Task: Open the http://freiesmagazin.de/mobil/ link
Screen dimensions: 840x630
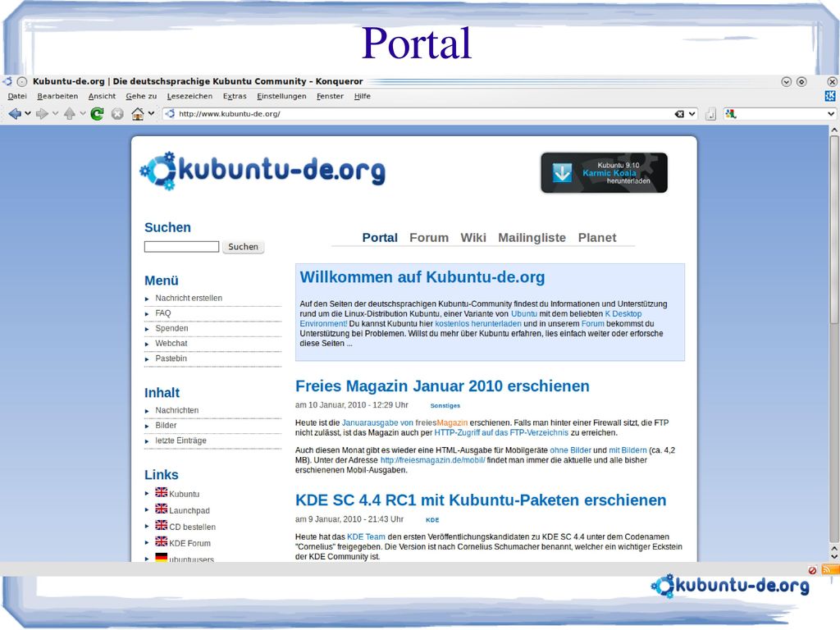Action: [433, 460]
